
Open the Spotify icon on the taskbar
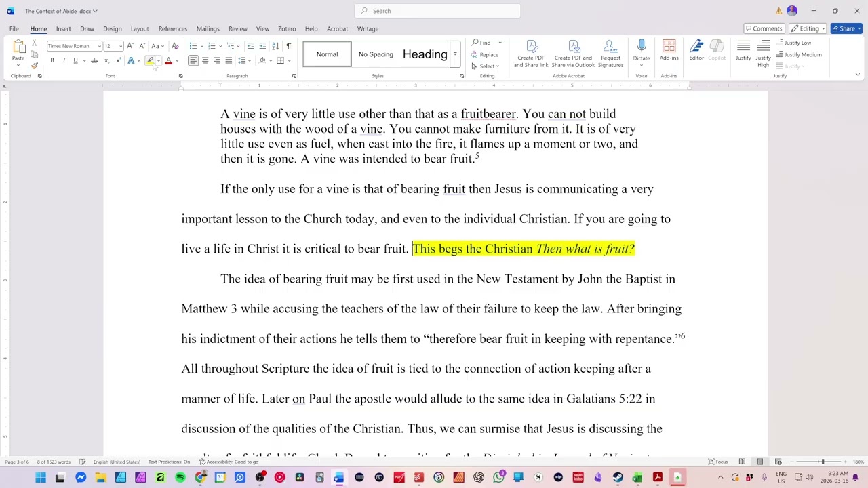coord(180,478)
